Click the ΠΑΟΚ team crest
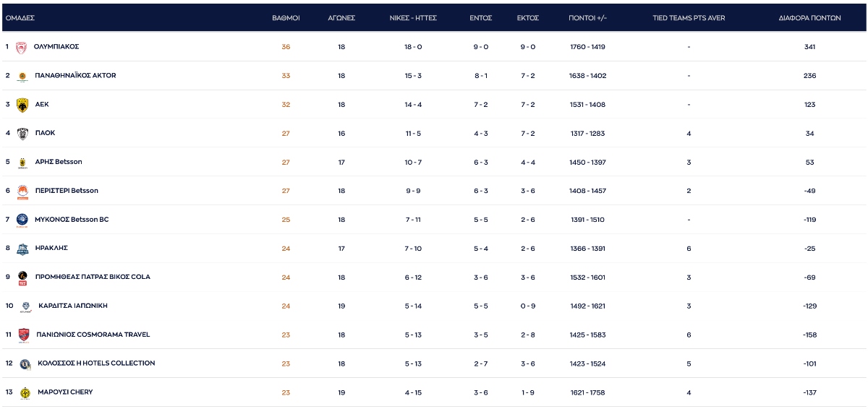This screenshot has width=868, height=409. (22, 134)
